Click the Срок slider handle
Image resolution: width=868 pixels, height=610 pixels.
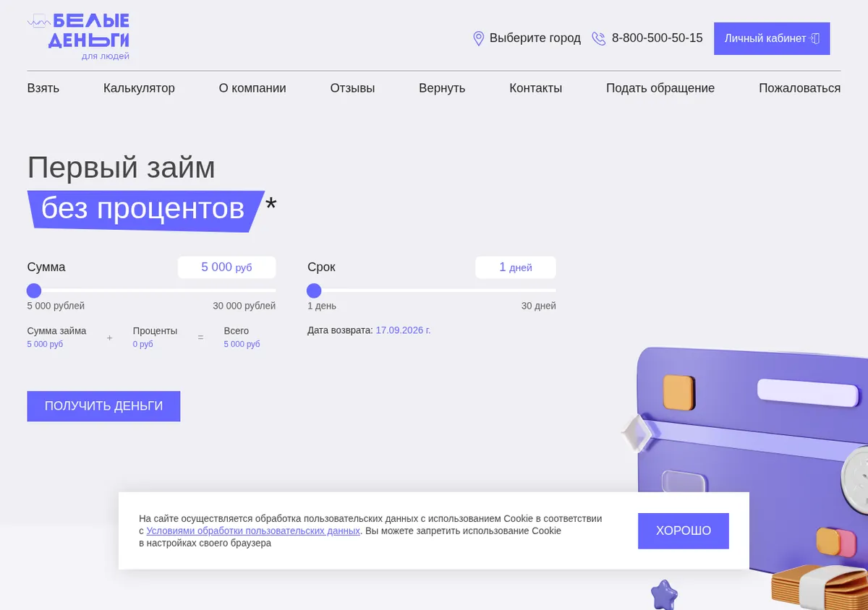[314, 291]
